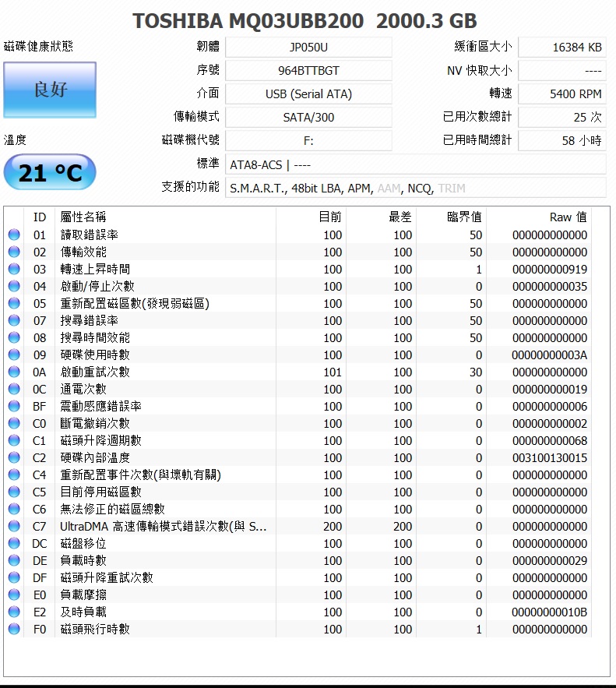Click the ID column header

tap(40, 217)
